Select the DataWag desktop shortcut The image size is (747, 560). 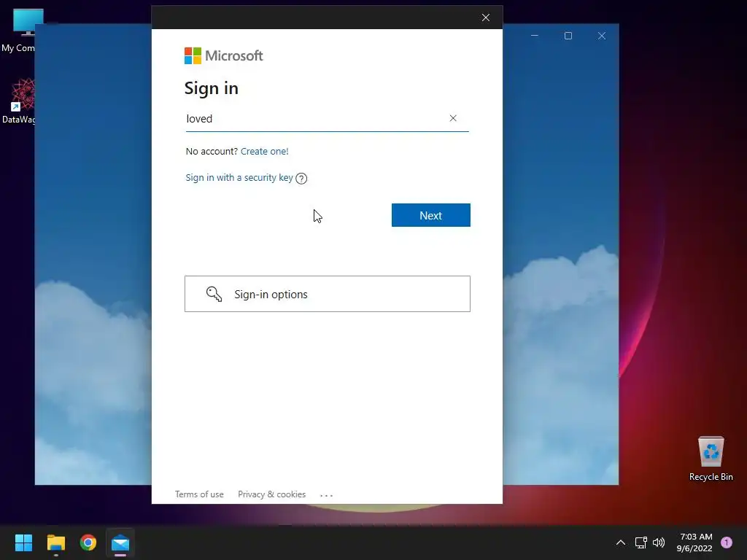tap(19, 101)
